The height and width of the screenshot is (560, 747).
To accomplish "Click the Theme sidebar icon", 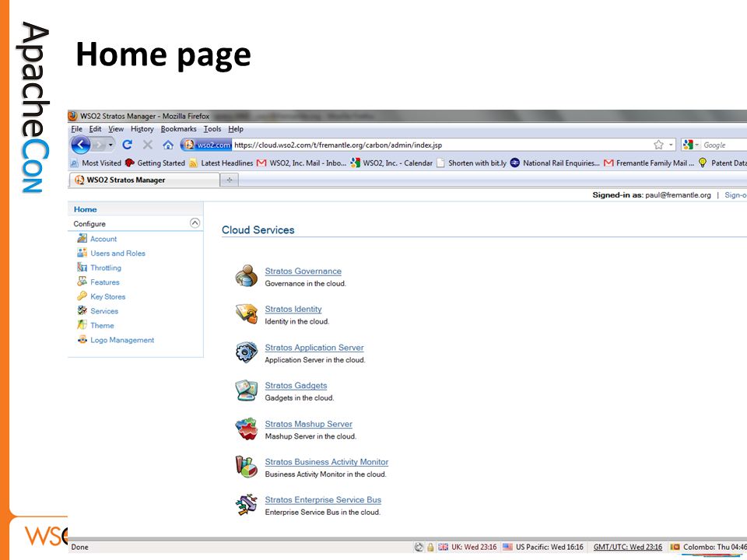I will coord(82,325).
